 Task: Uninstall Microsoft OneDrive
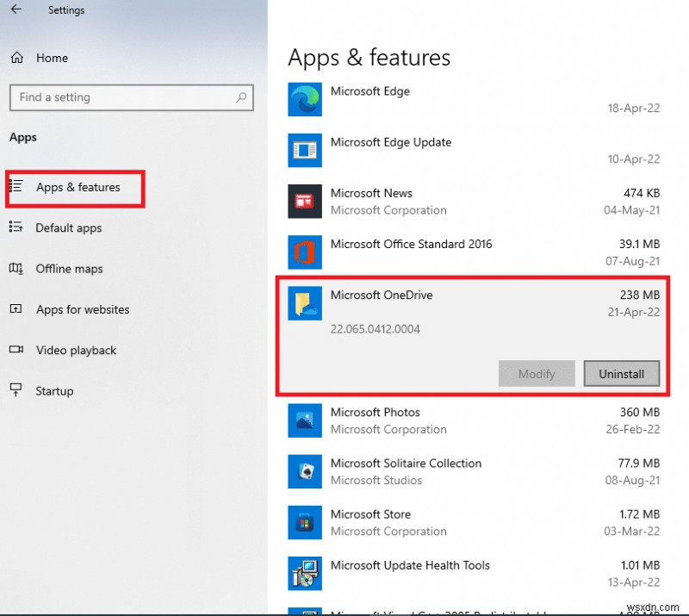tap(622, 374)
